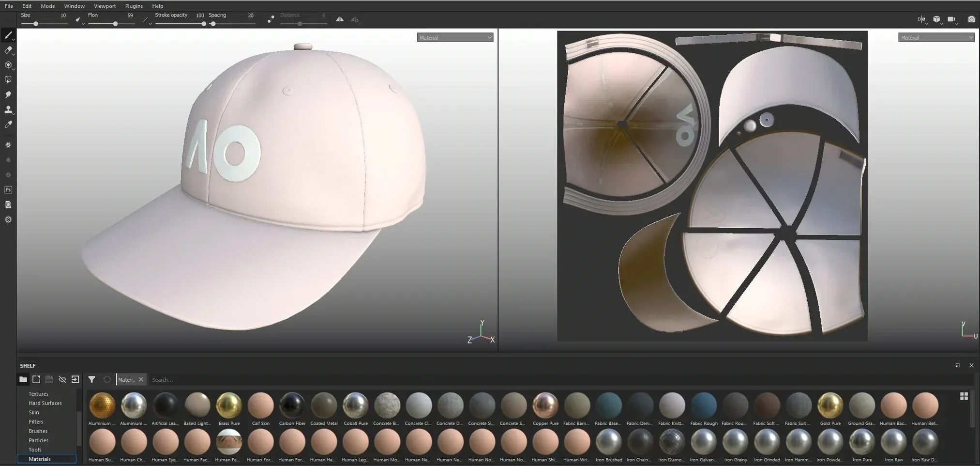Screen dimensions: 980x466
Task: Open the Mode menu
Action: 48,6
